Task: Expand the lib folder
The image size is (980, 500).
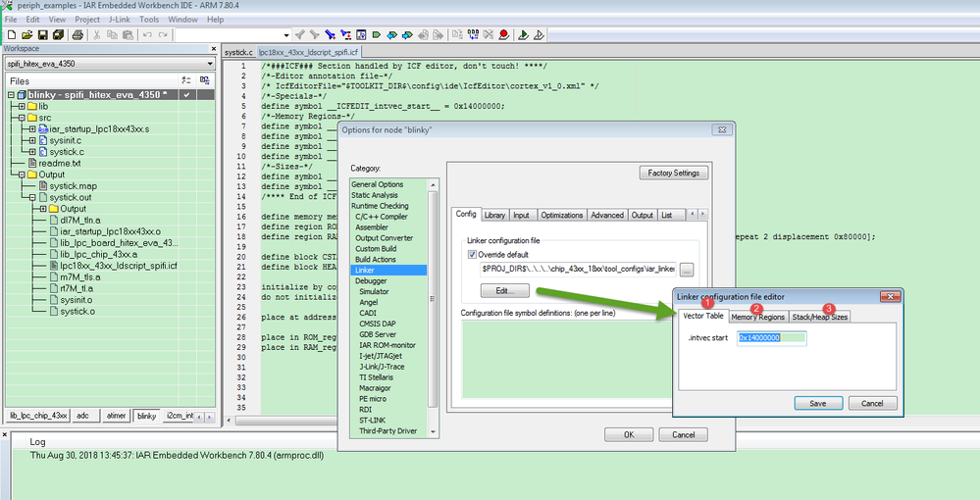Action: click(x=22, y=106)
